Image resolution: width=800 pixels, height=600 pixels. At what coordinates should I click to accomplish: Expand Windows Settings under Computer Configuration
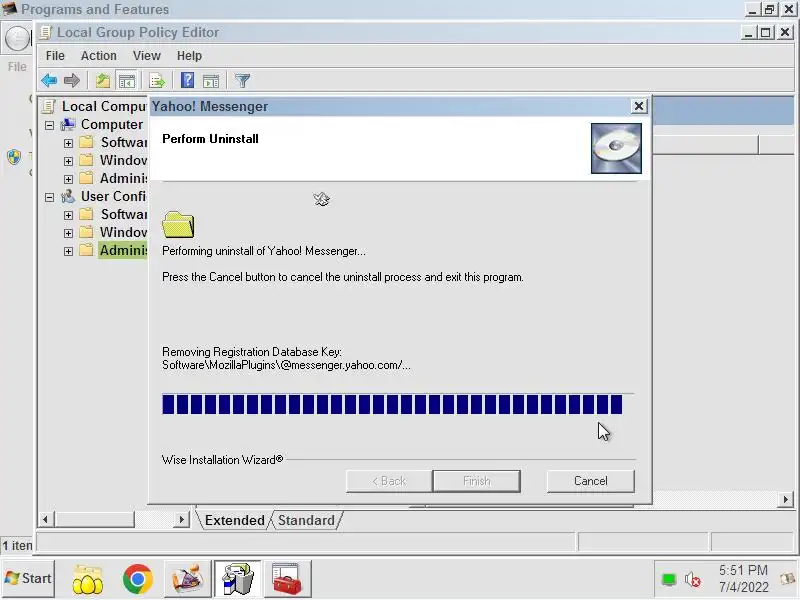point(68,161)
